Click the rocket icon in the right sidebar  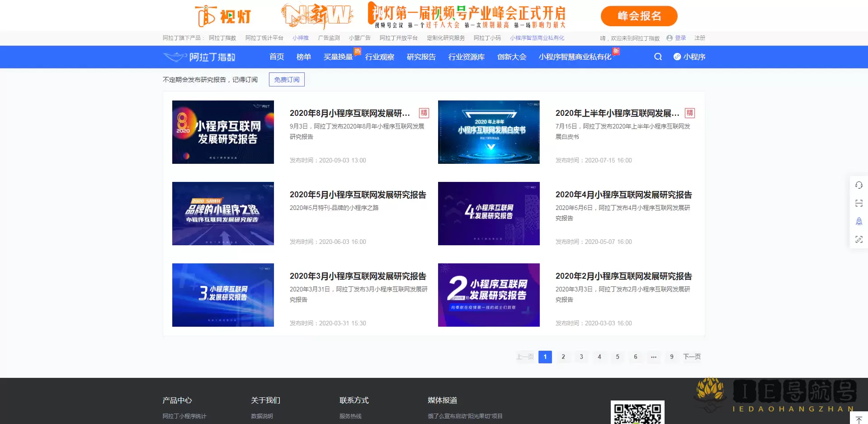pos(859,221)
